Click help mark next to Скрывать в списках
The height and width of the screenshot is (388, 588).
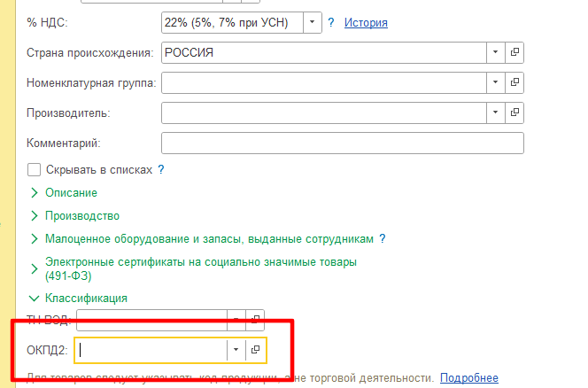pyautogui.click(x=161, y=169)
